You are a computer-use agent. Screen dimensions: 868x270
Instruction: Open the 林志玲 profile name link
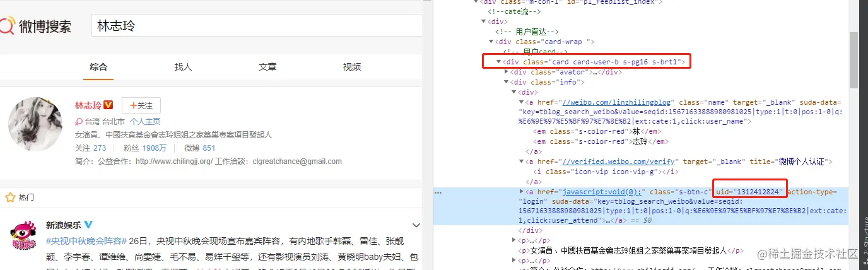point(88,105)
